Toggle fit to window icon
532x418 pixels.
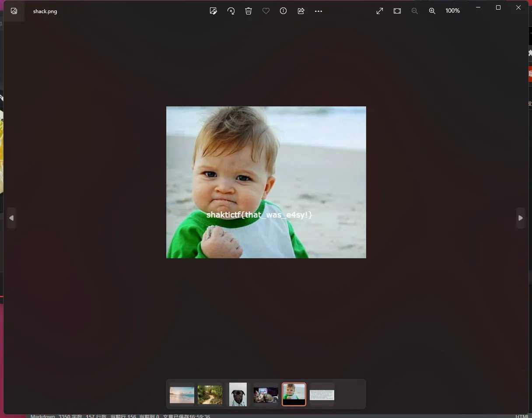click(x=397, y=11)
